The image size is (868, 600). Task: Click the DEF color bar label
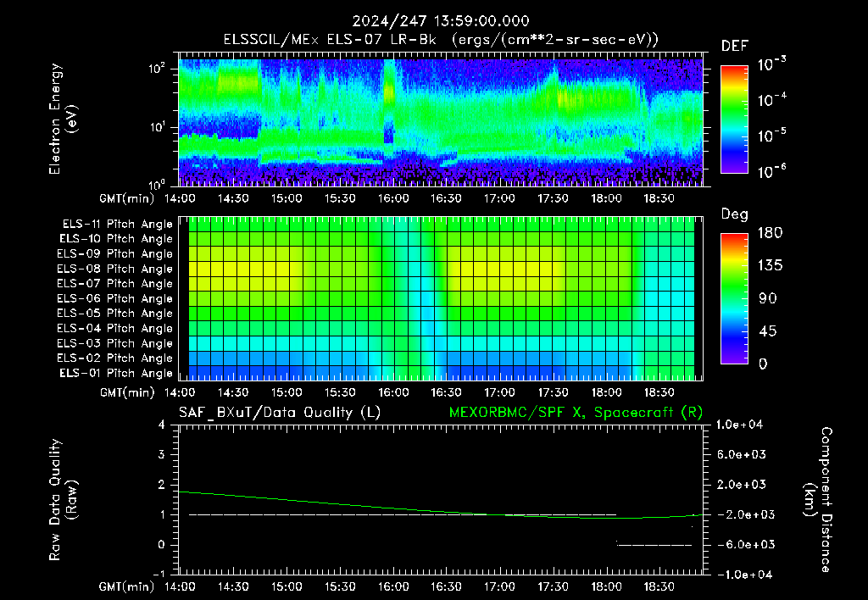coord(735,47)
